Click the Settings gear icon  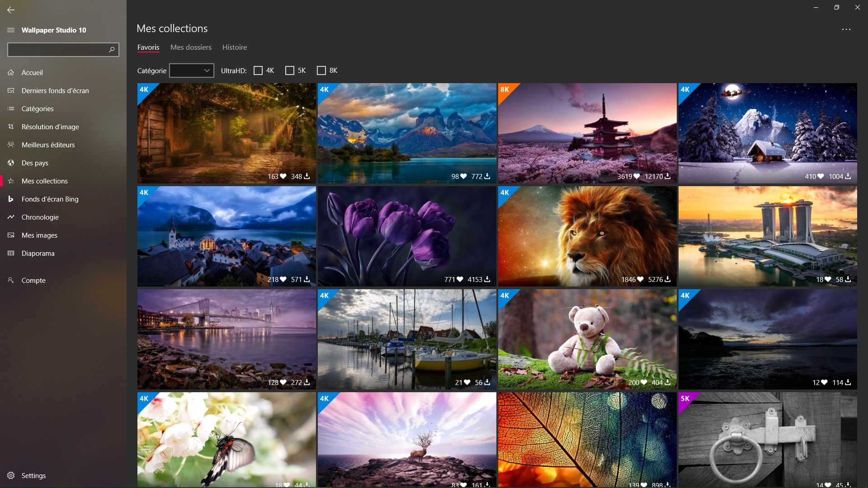pos(11,475)
